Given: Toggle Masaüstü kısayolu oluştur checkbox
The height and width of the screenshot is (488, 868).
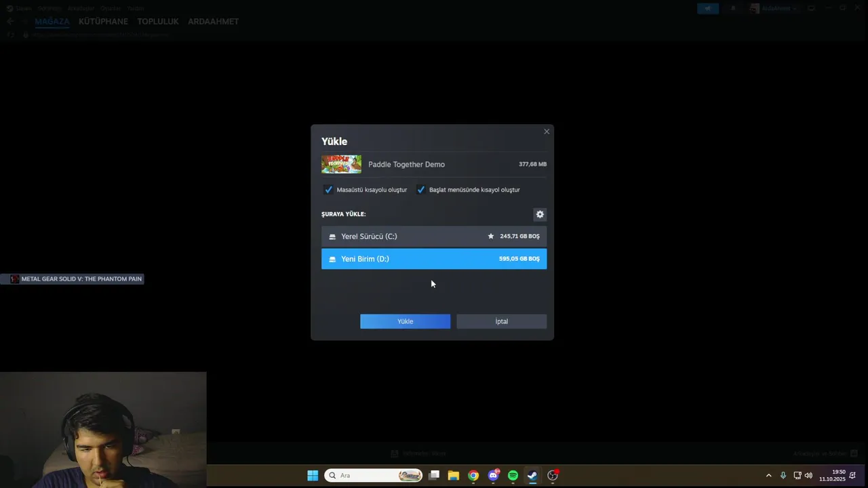Looking at the screenshot, I should point(328,190).
